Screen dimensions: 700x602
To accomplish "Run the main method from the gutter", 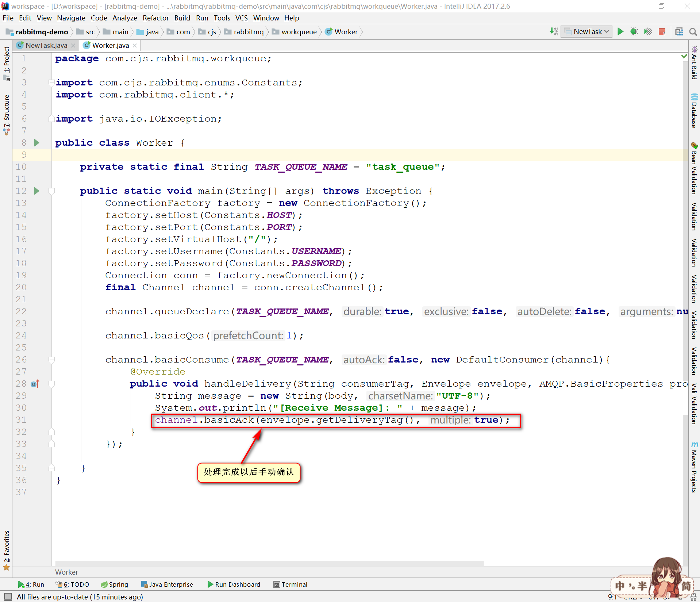I will click(36, 191).
